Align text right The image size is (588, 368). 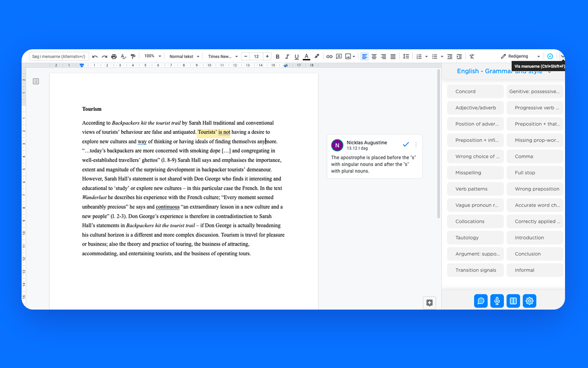[x=384, y=57]
